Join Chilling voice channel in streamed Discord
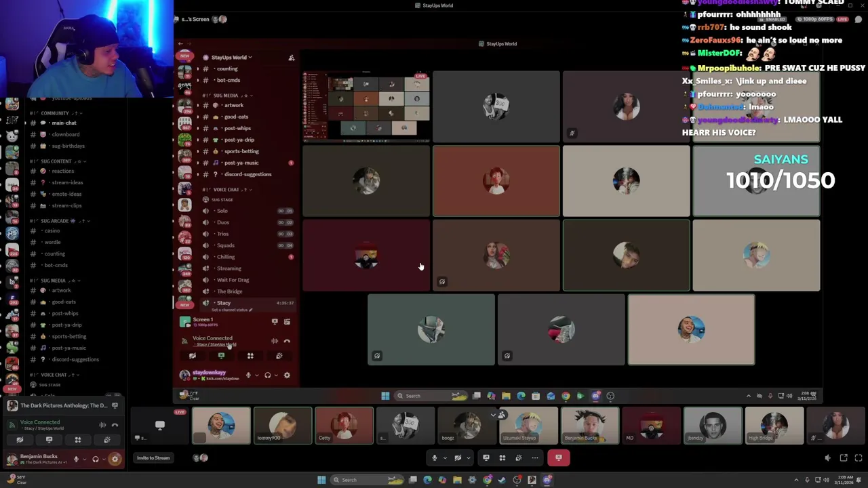 [226, 257]
